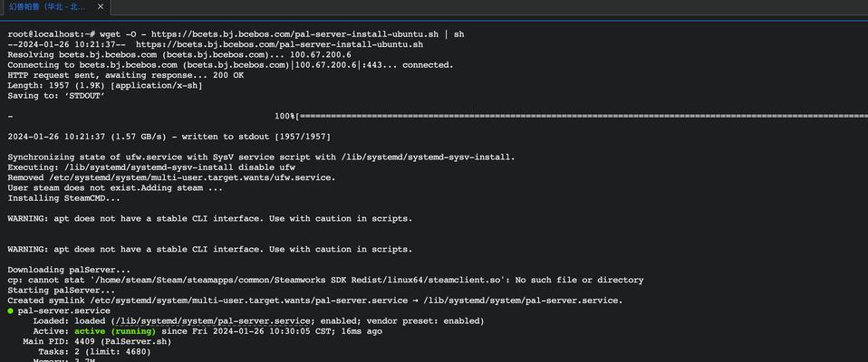
Task: Click the 'Starting palServer...' output line
Action: click(x=61, y=291)
